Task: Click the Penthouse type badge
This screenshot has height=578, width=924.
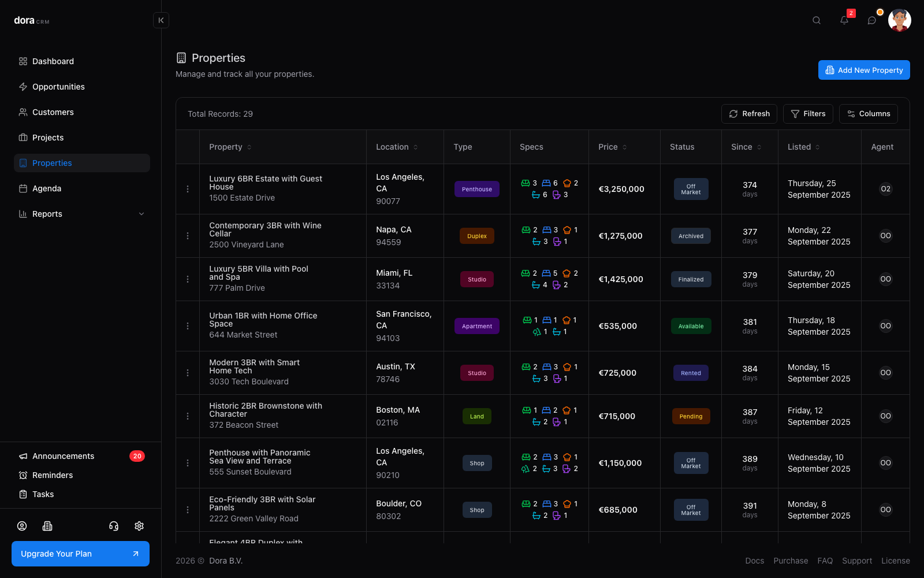Action: (477, 189)
